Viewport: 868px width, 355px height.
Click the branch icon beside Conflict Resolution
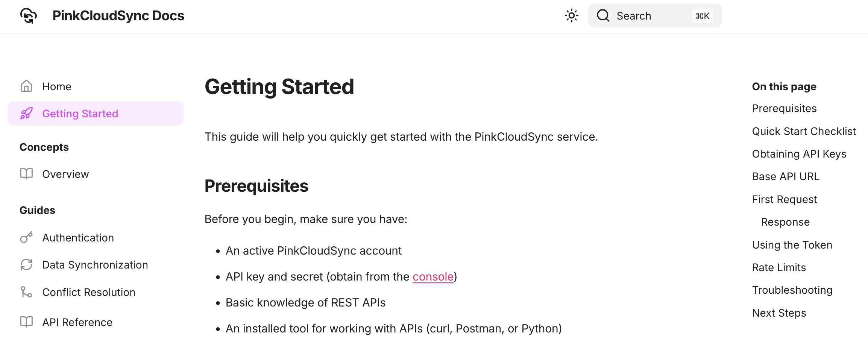tap(26, 292)
